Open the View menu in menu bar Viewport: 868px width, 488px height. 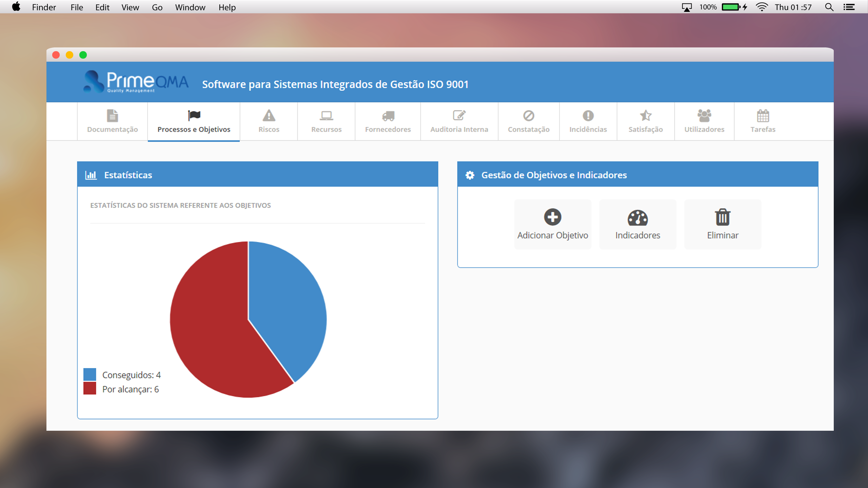[x=130, y=7]
